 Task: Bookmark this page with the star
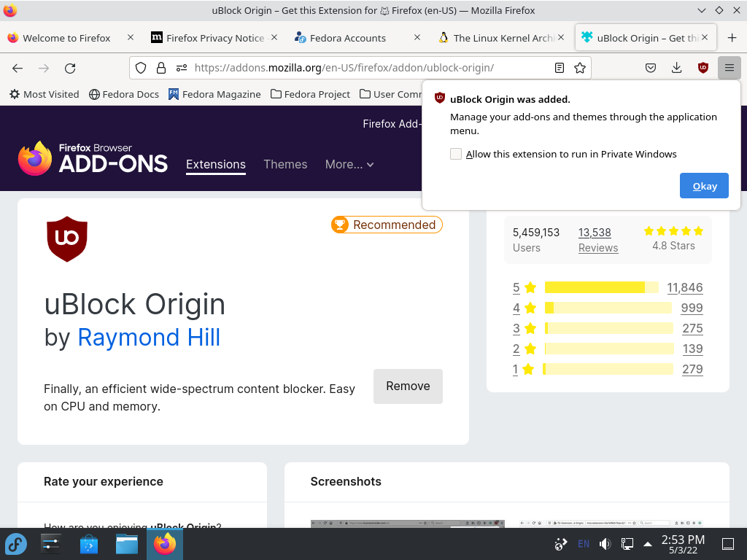point(580,68)
